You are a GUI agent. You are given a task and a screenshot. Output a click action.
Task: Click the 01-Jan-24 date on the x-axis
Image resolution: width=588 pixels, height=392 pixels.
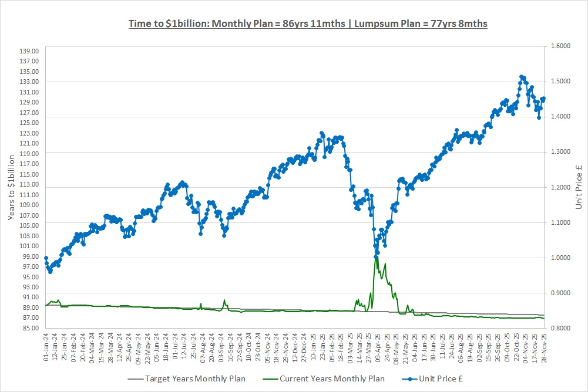coord(46,348)
